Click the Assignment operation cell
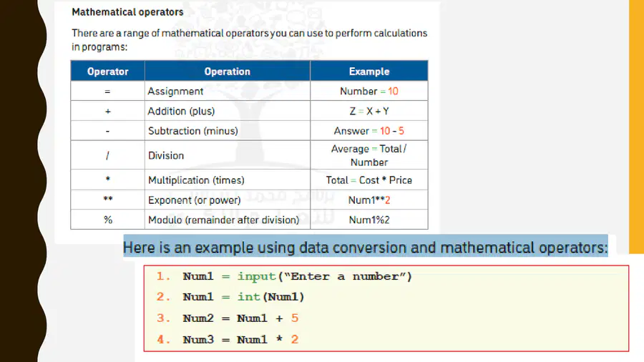644x362 pixels. pos(227,91)
